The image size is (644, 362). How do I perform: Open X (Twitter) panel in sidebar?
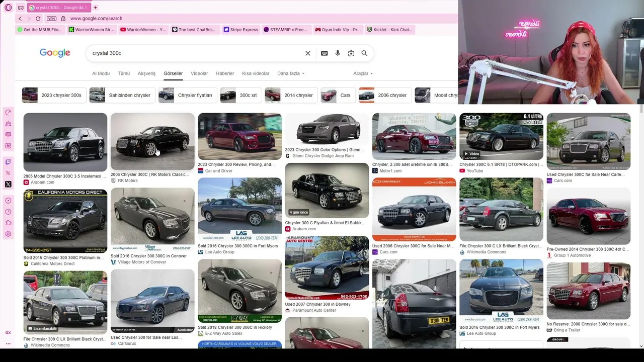(x=8, y=185)
